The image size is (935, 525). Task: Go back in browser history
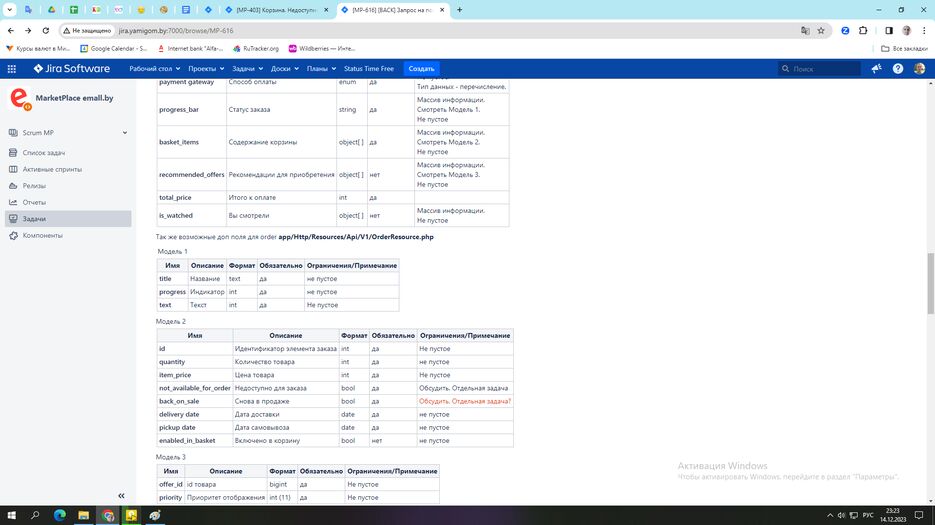coord(11,30)
